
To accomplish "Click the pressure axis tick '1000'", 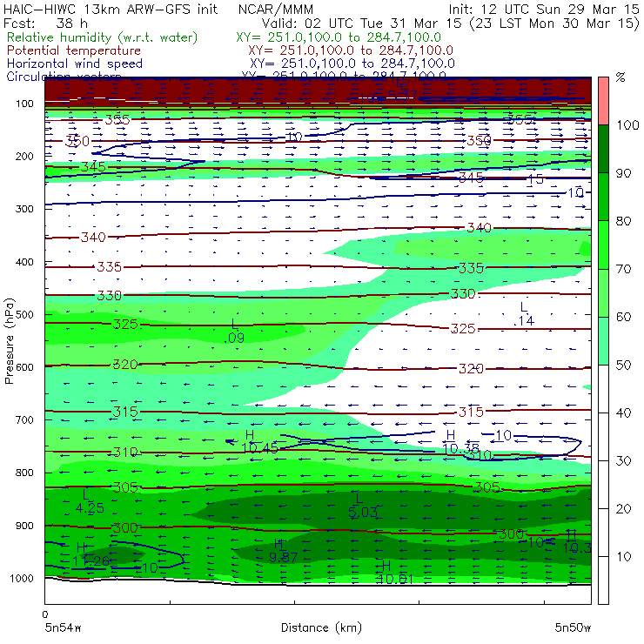I will click(22, 578).
